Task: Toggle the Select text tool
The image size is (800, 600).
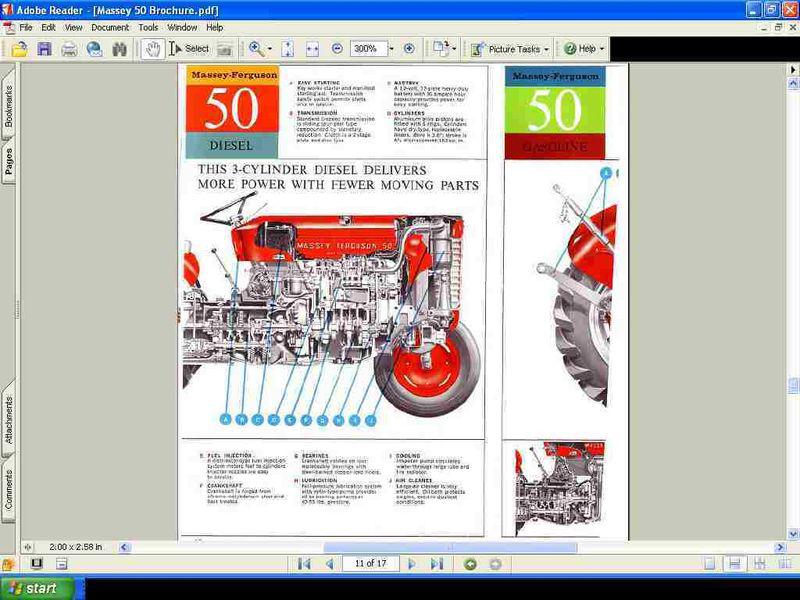Action: pos(190,48)
